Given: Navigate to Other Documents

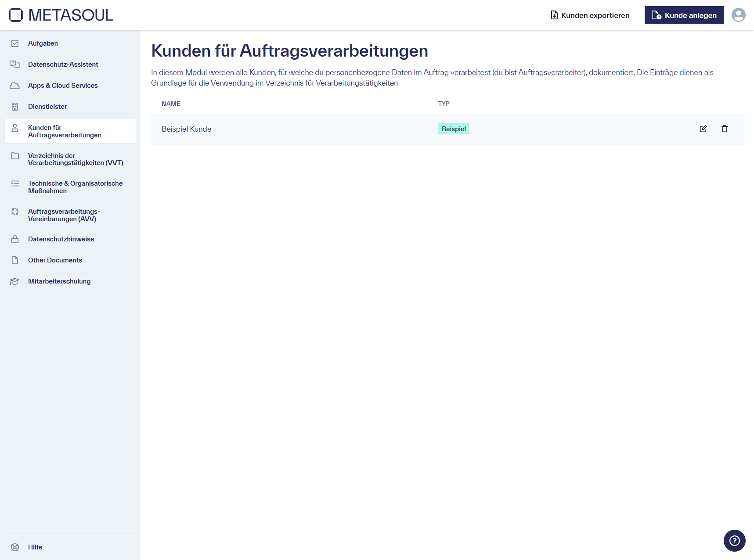Looking at the screenshot, I should click(55, 260).
